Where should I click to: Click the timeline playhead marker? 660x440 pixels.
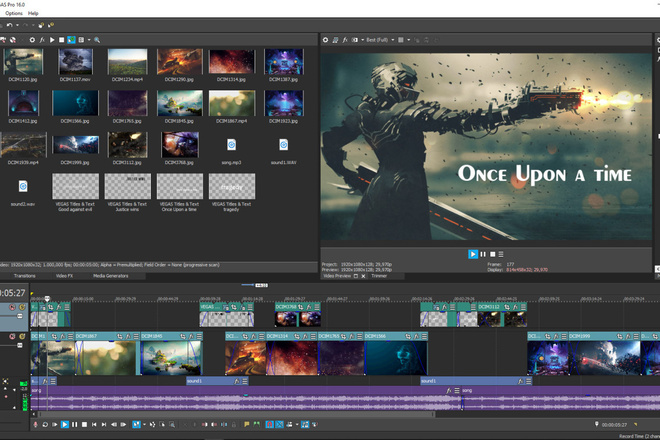[47, 299]
